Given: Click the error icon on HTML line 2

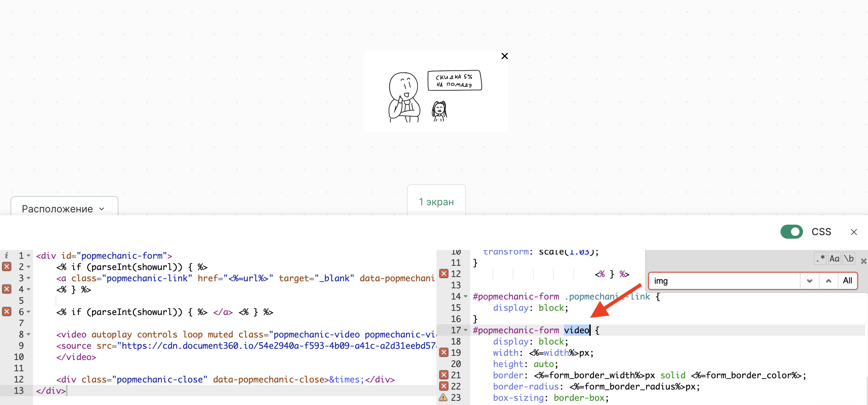Looking at the screenshot, I should [7, 266].
